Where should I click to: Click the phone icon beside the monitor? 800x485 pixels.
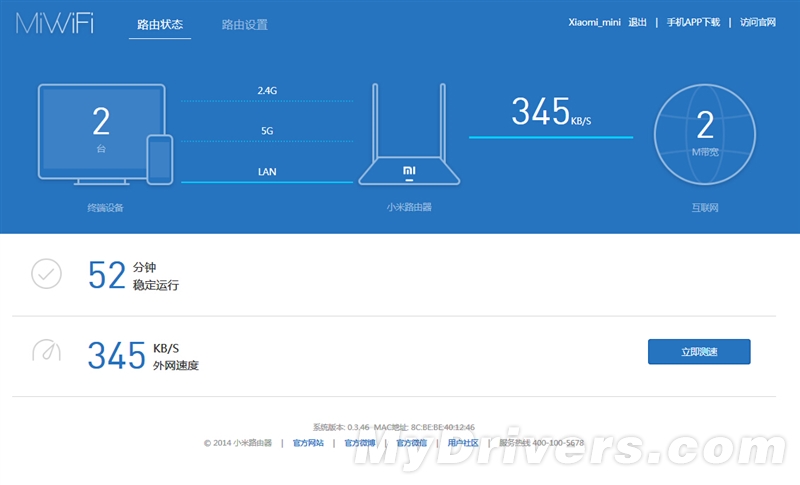point(160,159)
